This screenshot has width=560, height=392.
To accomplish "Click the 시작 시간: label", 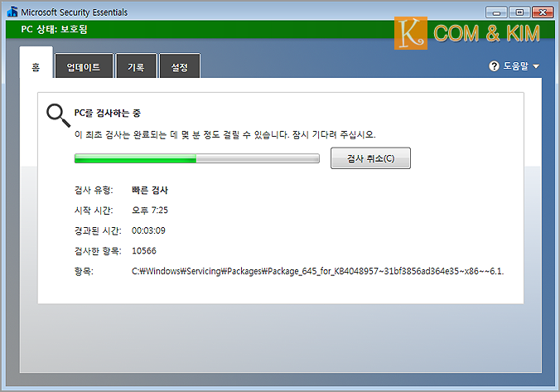I will pos(94,211).
